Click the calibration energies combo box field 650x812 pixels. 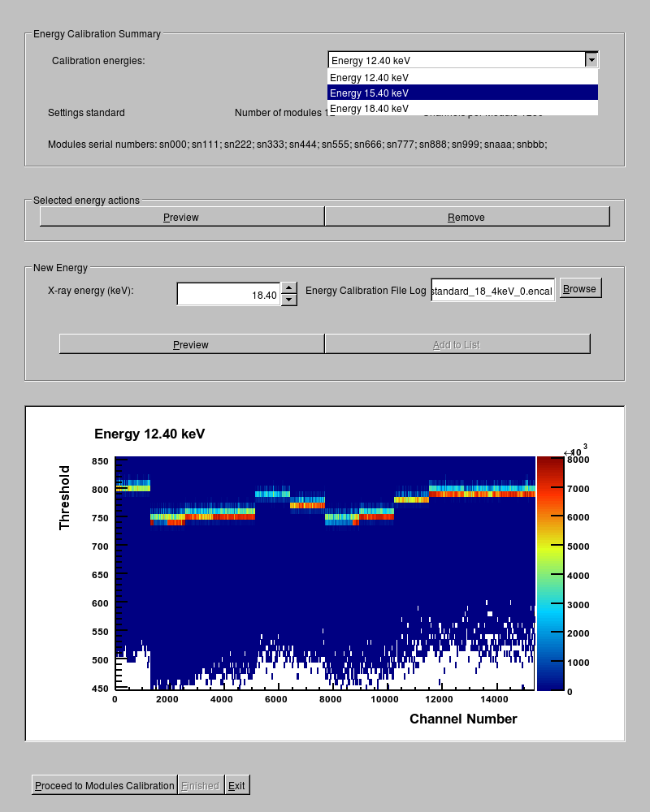click(x=455, y=60)
